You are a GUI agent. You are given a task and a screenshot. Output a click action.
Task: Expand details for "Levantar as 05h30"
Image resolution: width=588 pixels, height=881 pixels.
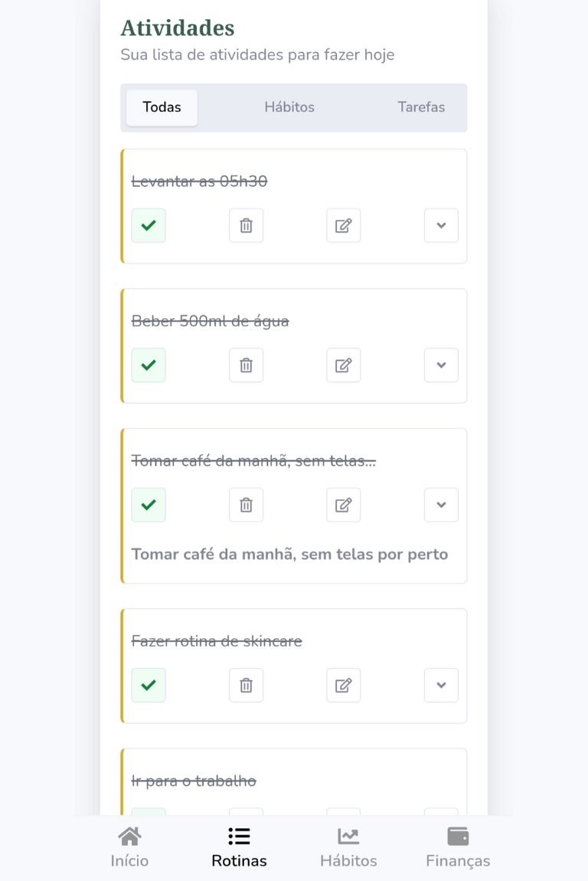click(440, 225)
